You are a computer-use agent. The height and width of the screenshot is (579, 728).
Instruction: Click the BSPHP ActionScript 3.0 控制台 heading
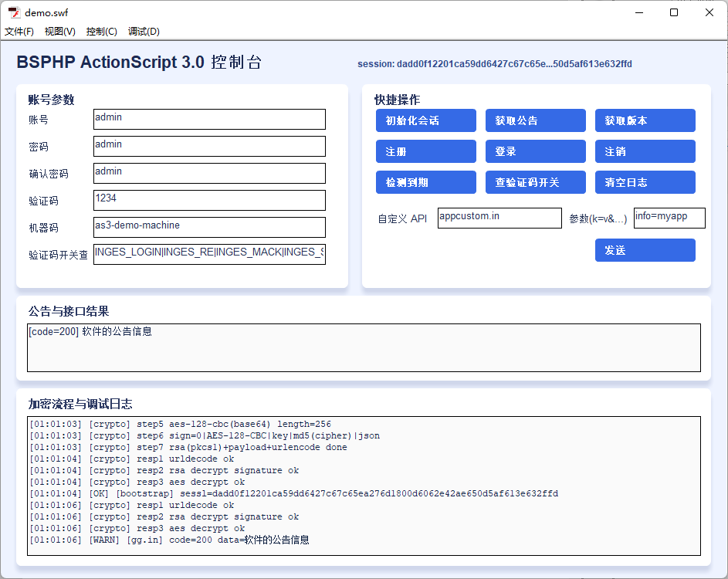coord(139,63)
